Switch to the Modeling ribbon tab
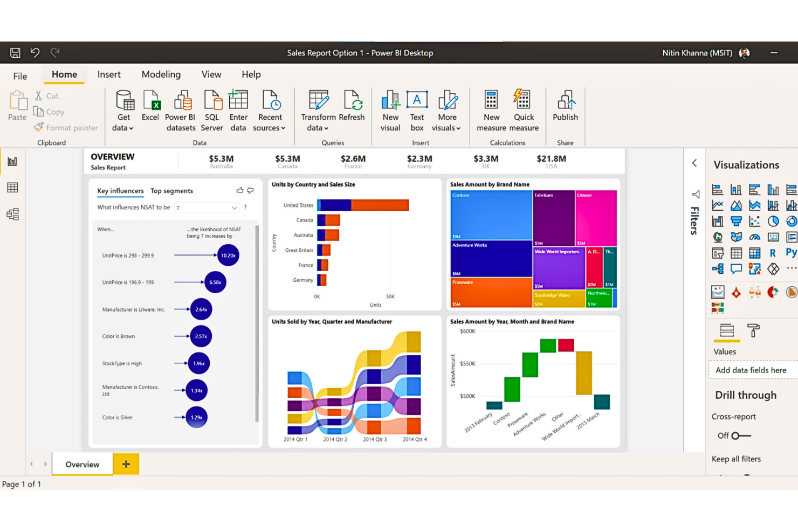Screen dimensions: 798x532 coord(161,74)
